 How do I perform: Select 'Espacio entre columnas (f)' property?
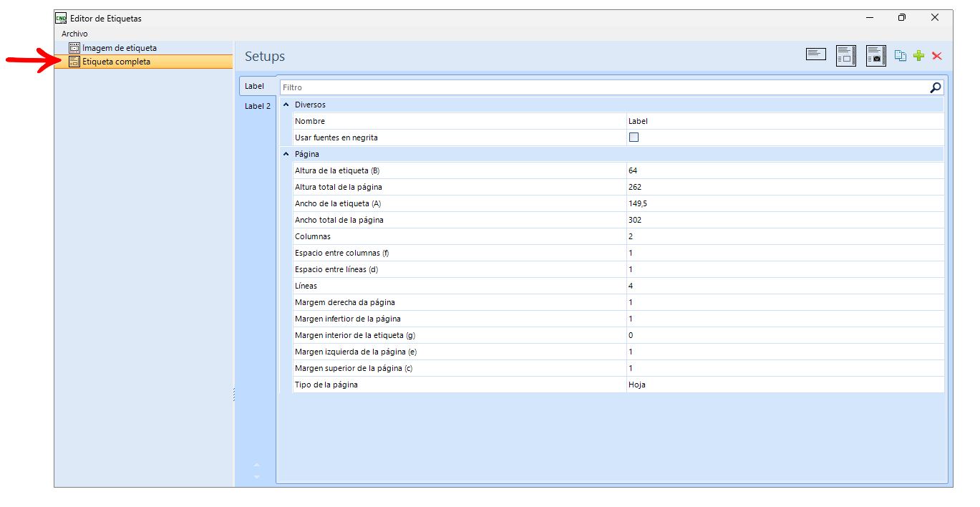pyautogui.click(x=342, y=253)
